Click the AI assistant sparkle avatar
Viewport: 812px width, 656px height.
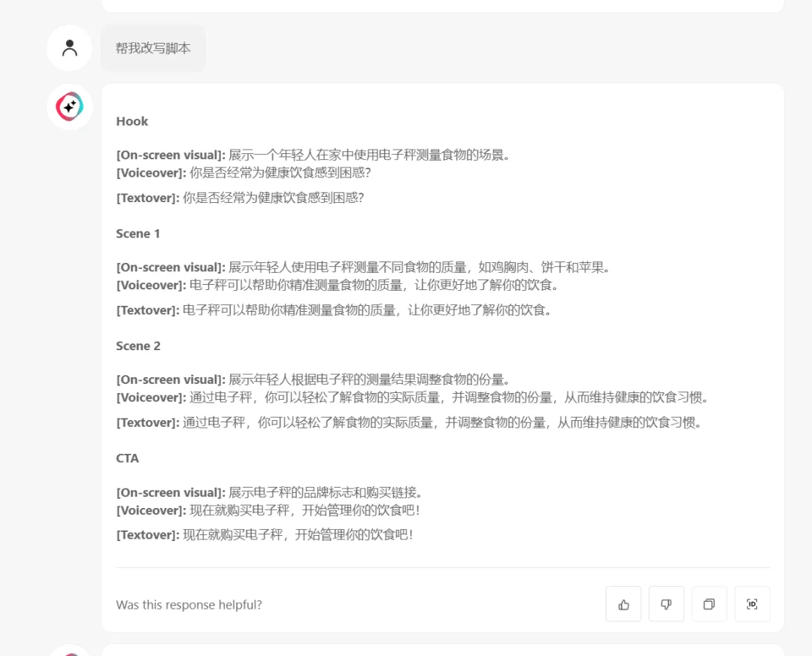click(x=69, y=107)
